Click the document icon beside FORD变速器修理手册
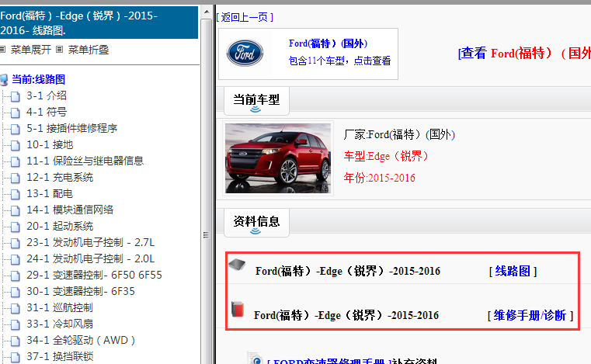 [x=256, y=359]
